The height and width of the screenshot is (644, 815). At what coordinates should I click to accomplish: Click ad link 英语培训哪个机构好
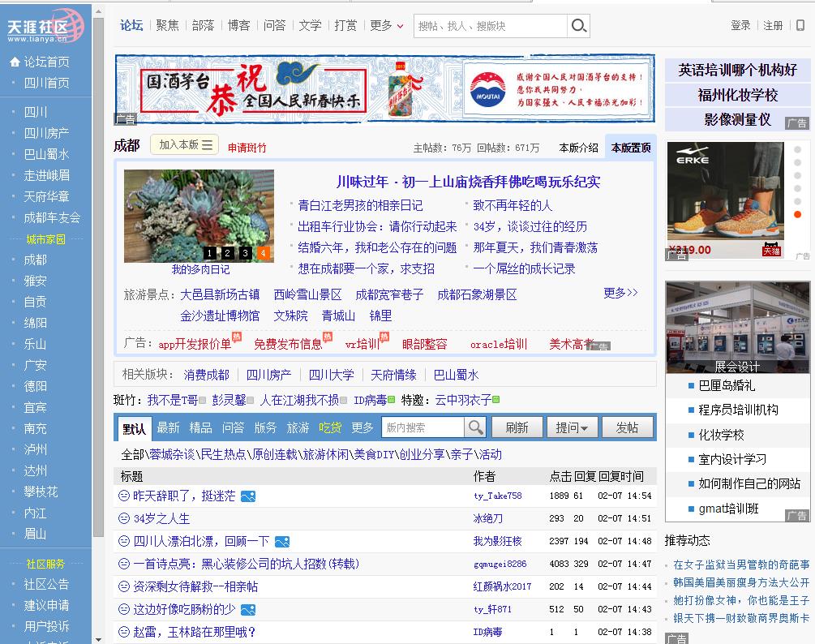point(737,70)
